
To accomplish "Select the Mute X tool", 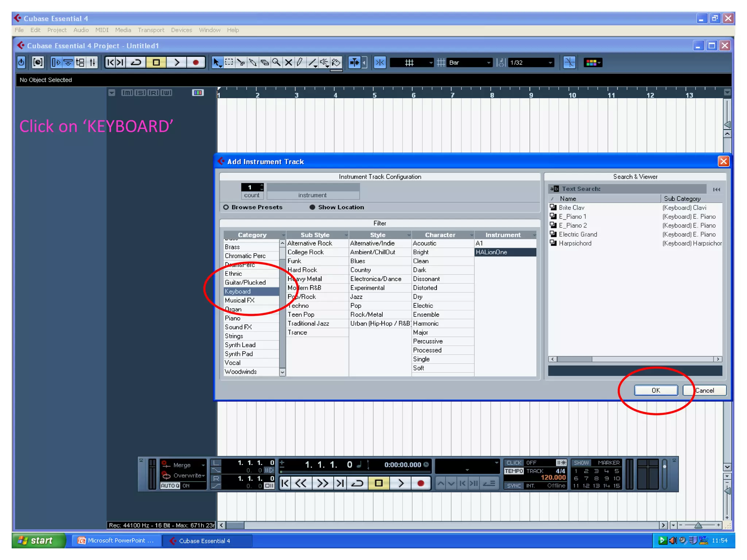I will pyautogui.click(x=289, y=63).
